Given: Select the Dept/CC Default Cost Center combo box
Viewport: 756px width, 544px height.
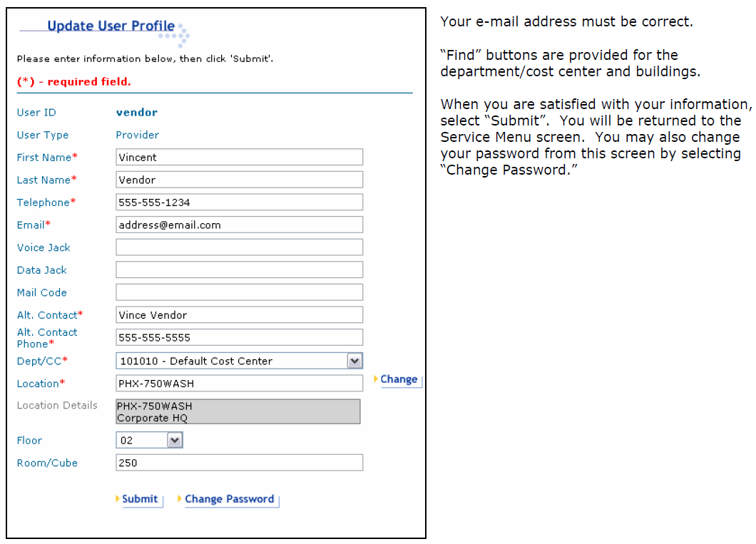Looking at the screenshot, I should tap(231, 361).
